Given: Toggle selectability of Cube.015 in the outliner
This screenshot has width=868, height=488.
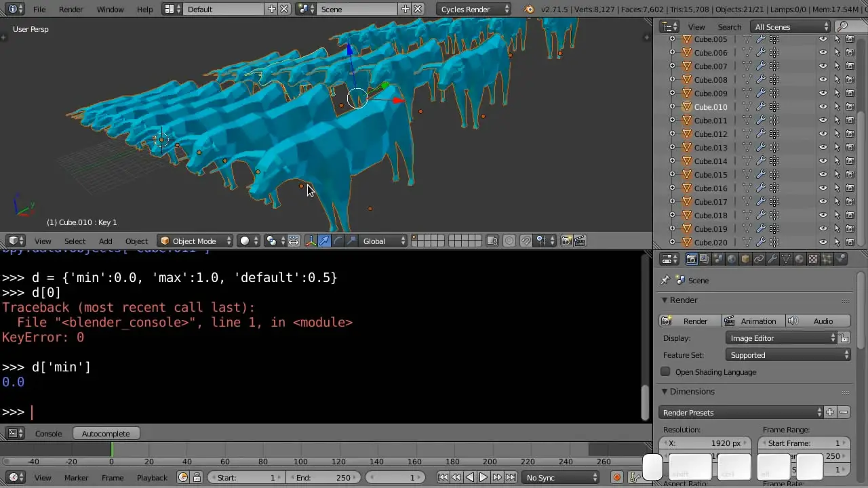Looking at the screenshot, I should tap(836, 175).
